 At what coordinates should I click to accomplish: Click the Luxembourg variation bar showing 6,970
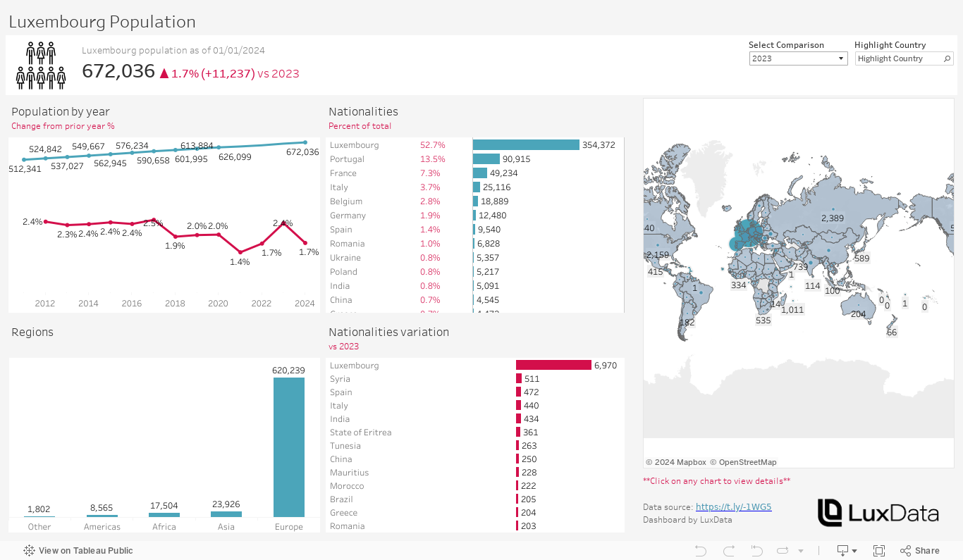[553, 365]
